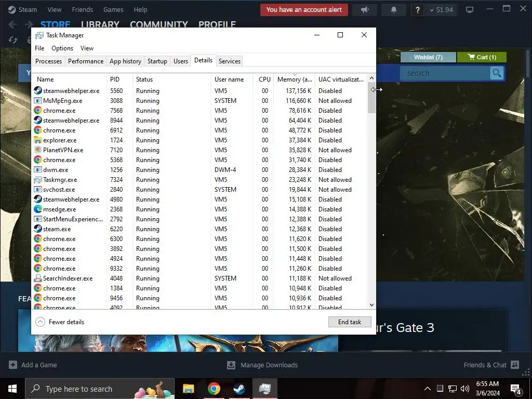
Task: Click the SearchIndexer.exe process icon
Action: pos(37,278)
